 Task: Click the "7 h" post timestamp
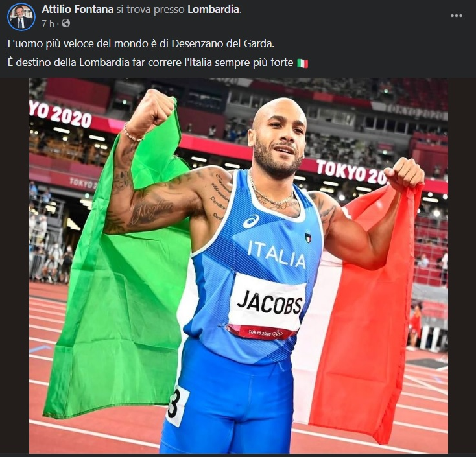click(48, 23)
